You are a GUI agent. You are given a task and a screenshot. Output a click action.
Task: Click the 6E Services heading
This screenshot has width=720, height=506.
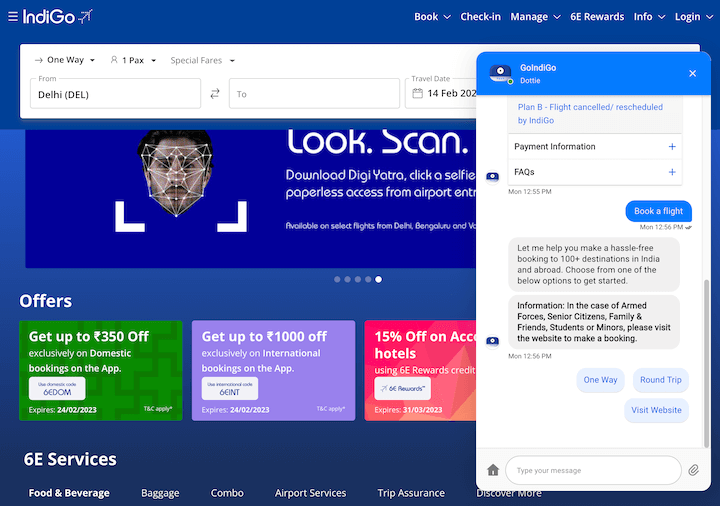pyautogui.click(x=70, y=459)
